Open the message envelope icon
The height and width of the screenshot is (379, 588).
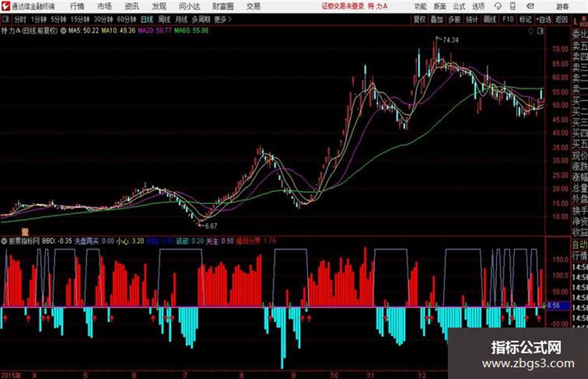point(530,6)
